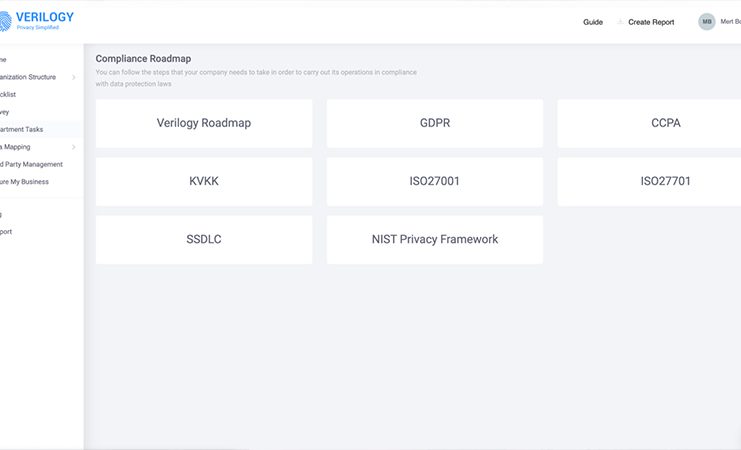Select Department Tasks sidebar item
This screenshot has width=741, height=450.
41,130
